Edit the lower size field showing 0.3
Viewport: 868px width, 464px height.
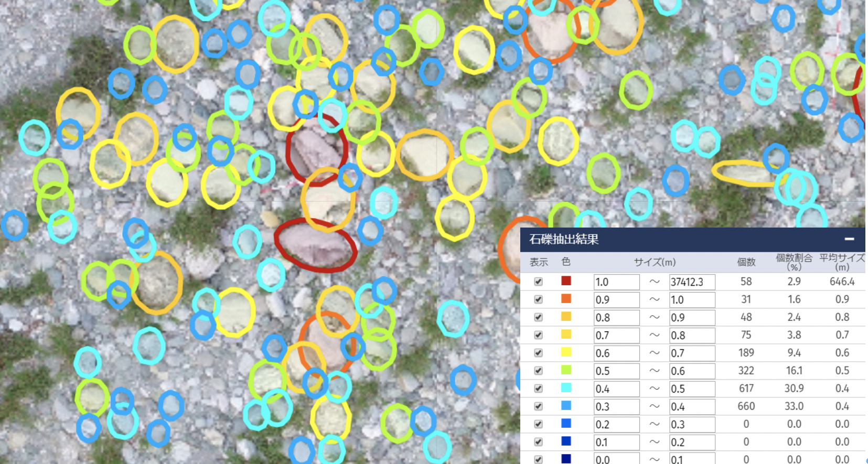(x=617, y=407)
